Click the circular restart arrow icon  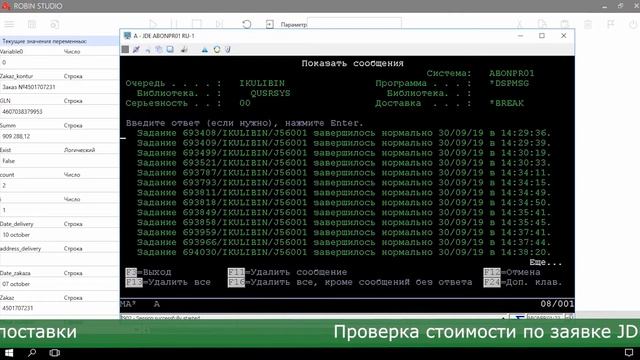click(247, 24)
